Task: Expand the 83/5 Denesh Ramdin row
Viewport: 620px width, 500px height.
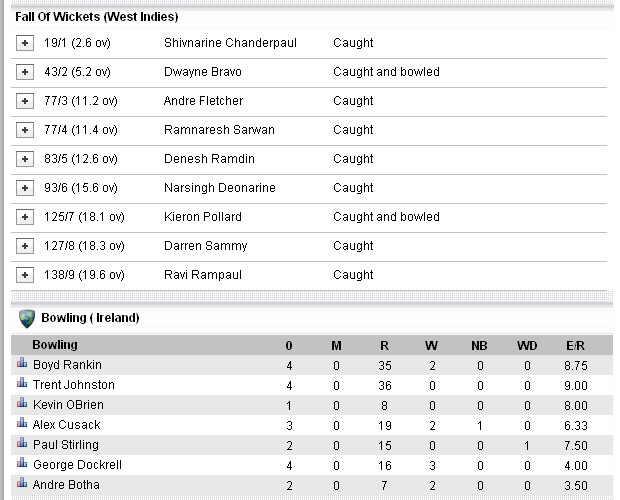Action: tap(25, 159)
